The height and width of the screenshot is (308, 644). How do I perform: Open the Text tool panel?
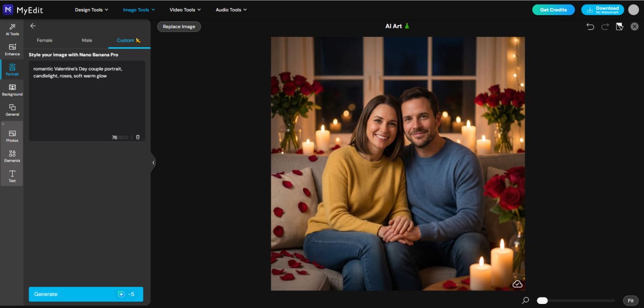click(12, 176)
